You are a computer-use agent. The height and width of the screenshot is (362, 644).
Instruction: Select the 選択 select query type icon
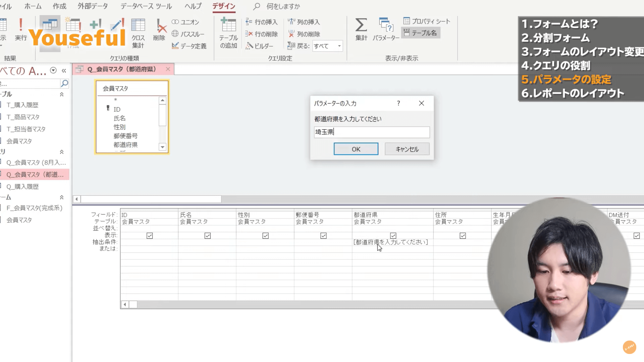[x=50, y=34]
